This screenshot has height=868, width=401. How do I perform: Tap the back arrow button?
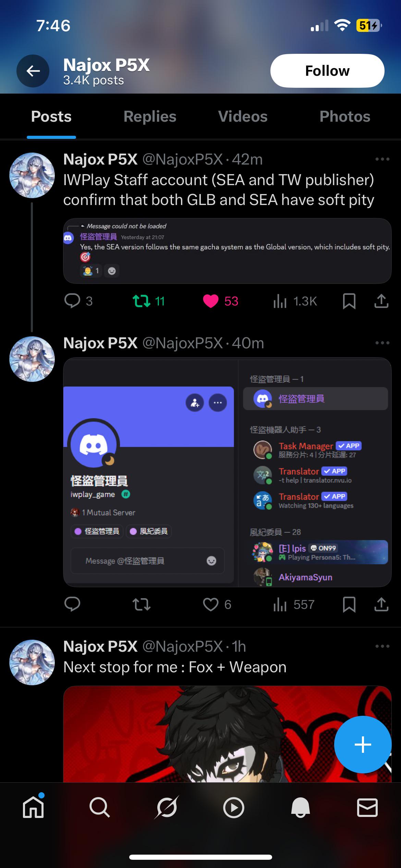(x=33, y=71)
